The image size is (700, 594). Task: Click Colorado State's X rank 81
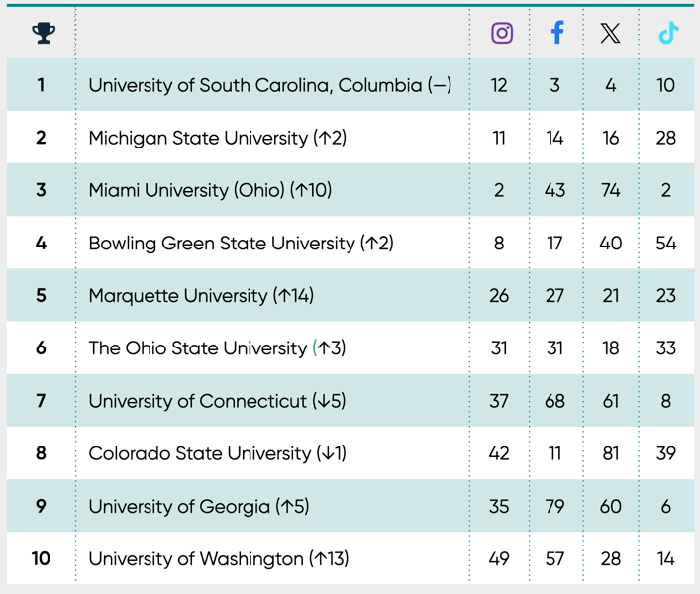click(610, 453)
